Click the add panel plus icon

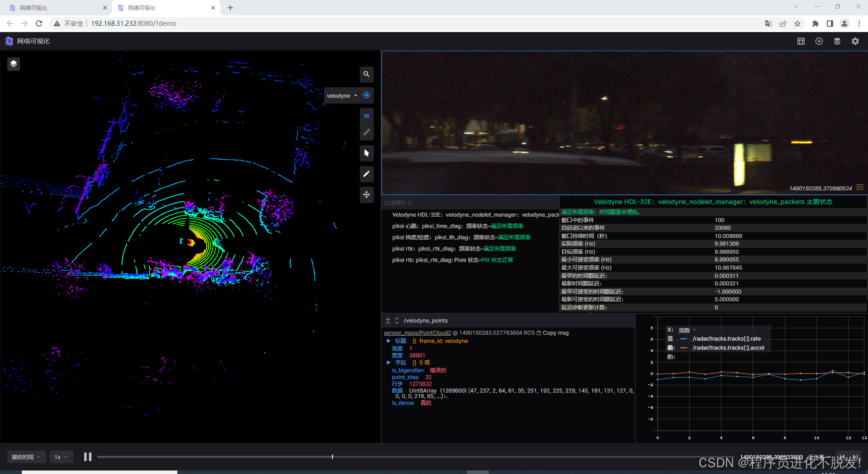pos(819,41)
